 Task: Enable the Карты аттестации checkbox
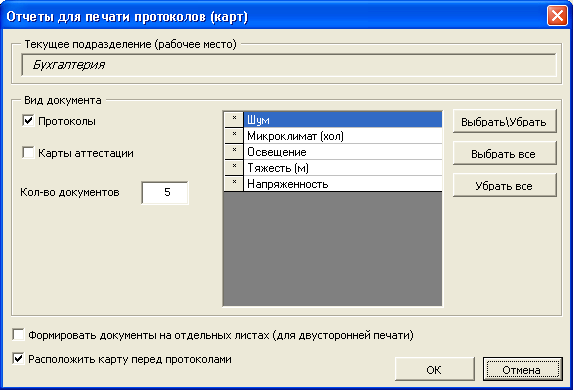28,153
